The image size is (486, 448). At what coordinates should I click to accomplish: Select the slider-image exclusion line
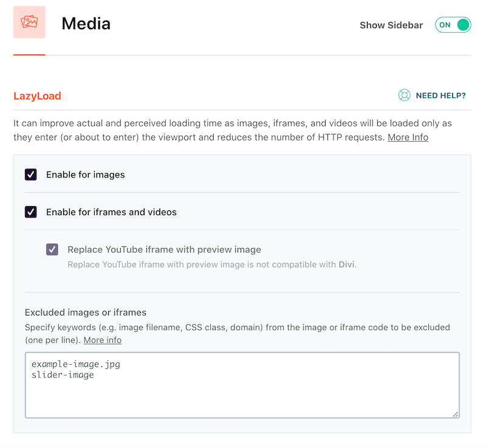(x=63, y=374)
